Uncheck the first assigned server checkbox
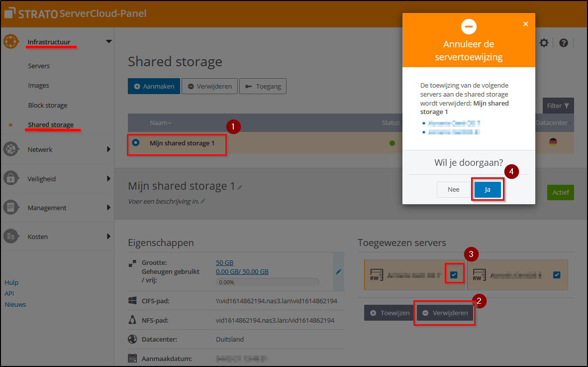The width and height of the screenshot is (588, 367). (x=454, y=273)
